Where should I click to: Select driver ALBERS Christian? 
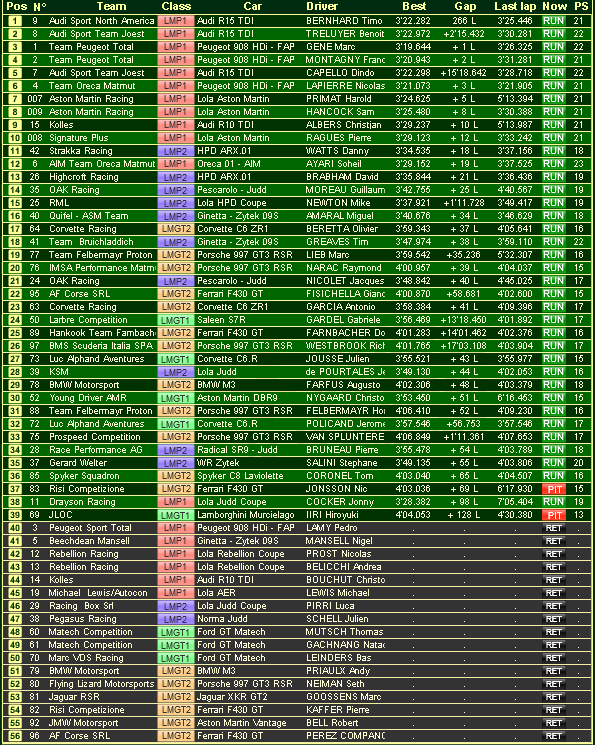(344, 125)
